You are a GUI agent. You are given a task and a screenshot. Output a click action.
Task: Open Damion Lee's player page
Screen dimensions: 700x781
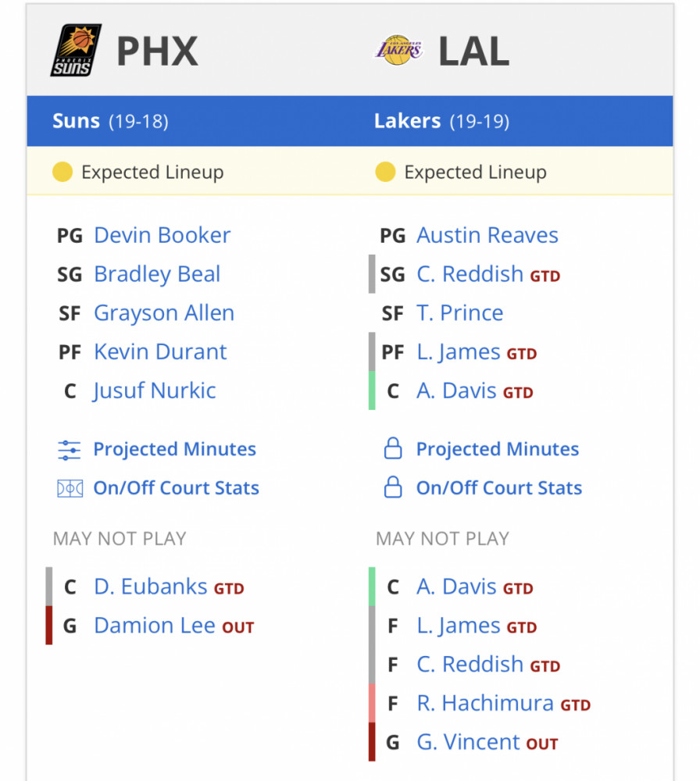155,626
